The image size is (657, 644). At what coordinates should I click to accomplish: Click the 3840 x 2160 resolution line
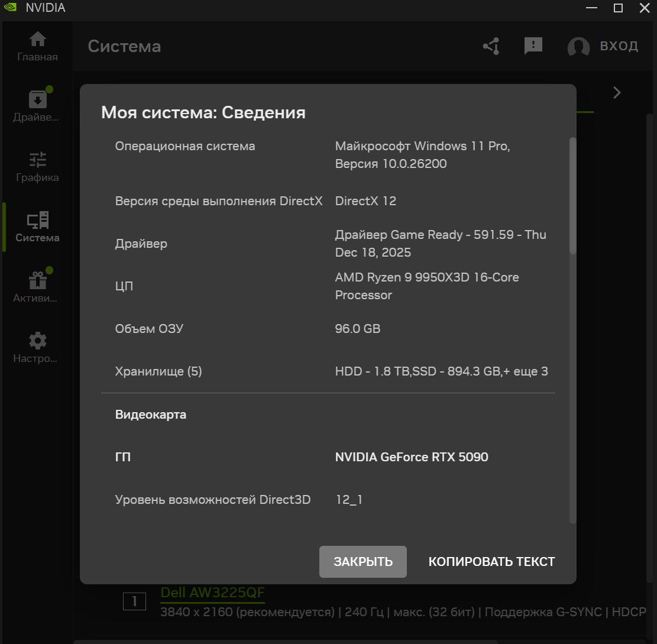click(403, 611)
